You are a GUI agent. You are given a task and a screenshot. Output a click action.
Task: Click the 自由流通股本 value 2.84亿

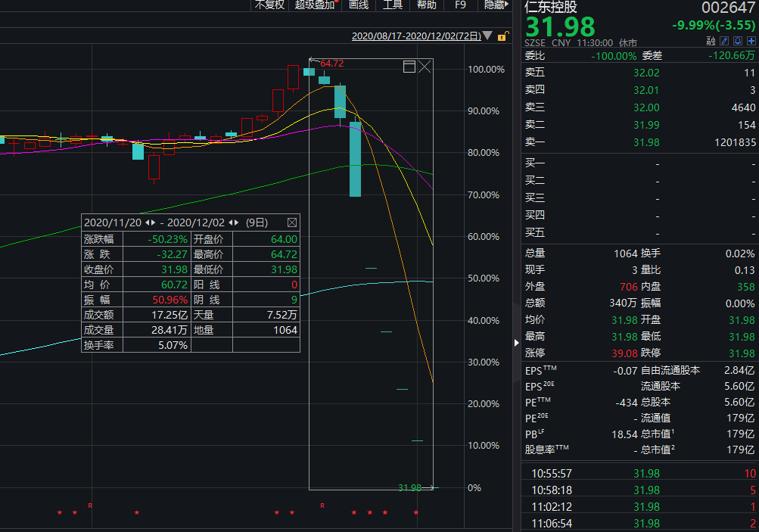(739, 370)
